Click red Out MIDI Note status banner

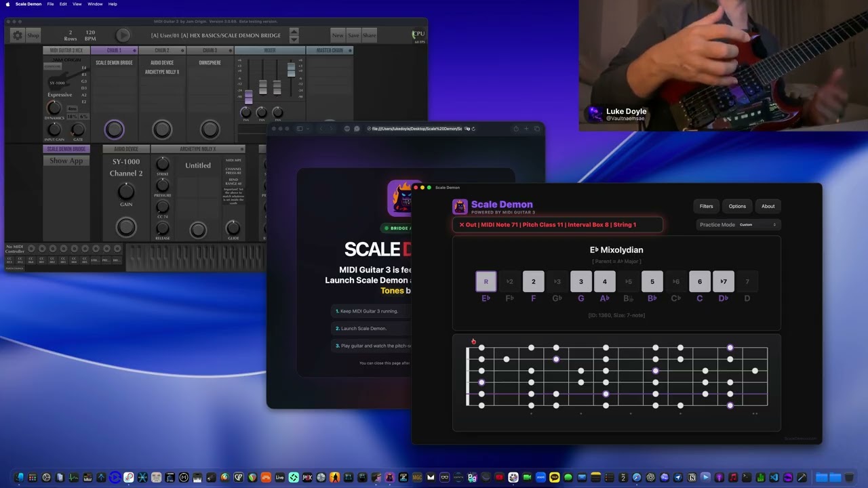point(557,224)
